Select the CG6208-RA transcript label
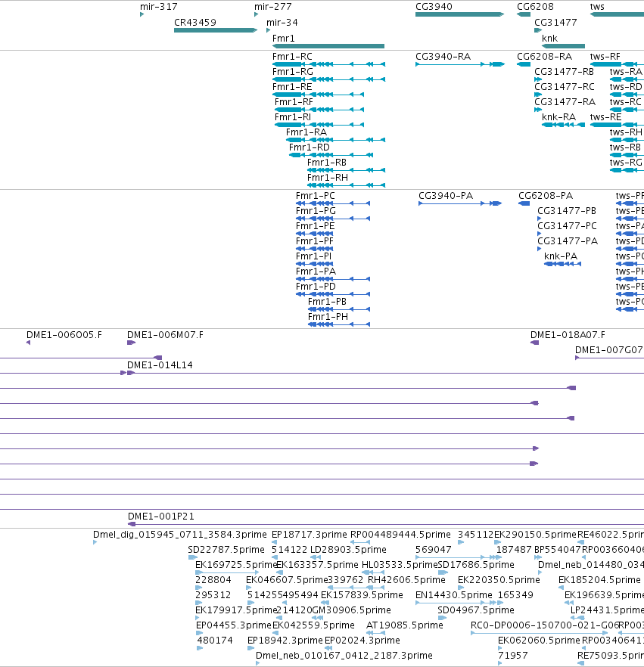This screenshot has height=667, width=644. pos(544,57)
